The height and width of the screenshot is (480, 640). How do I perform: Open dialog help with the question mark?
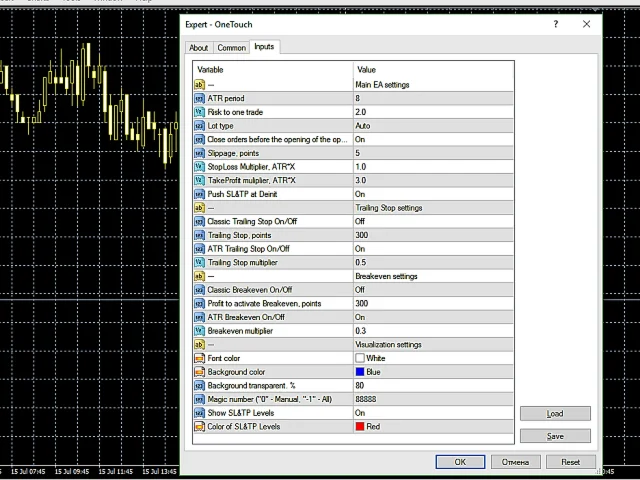pyautogui.click(x=556, y=24)
